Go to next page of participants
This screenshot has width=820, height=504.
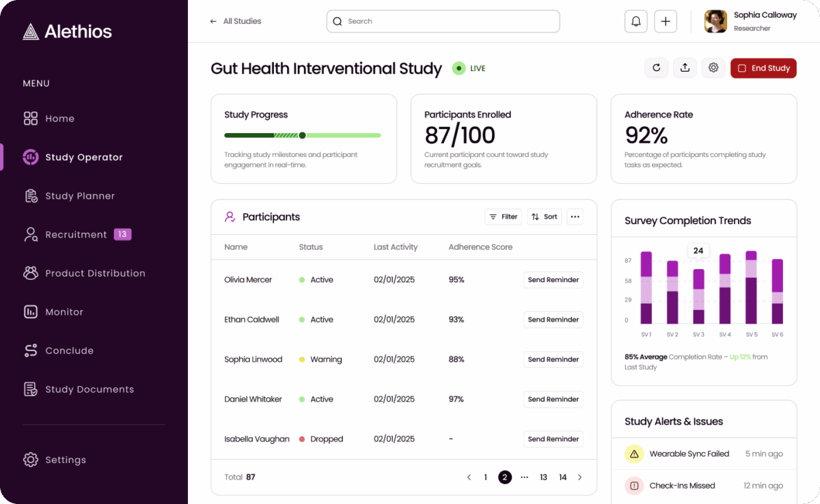[x=580, y=477]
